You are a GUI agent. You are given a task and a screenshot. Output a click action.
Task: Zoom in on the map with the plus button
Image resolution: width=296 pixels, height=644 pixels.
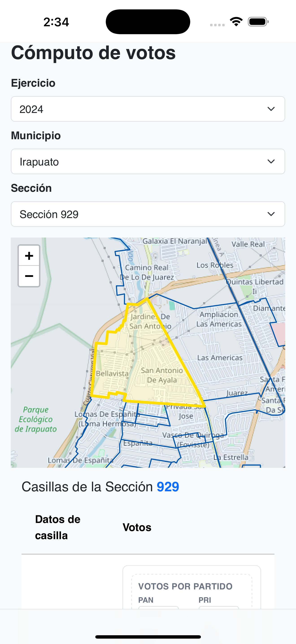point(29,255)
